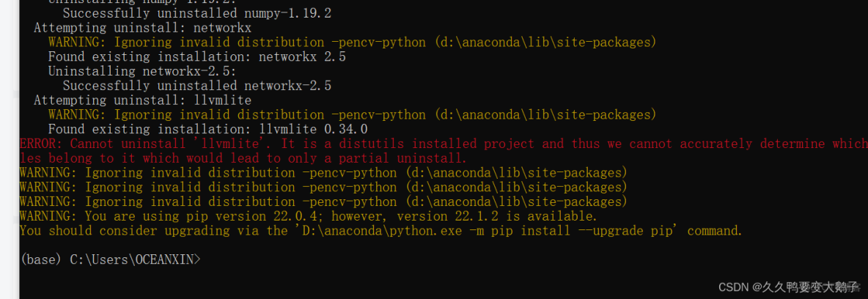
Task: Click 'Found existing installation: networkx 2.5' text
Action: pos(196,56)
